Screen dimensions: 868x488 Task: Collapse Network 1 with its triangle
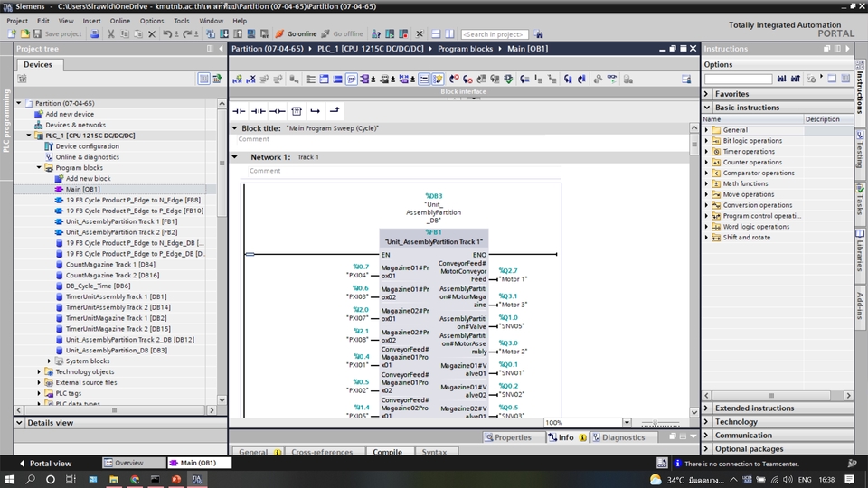235,157
